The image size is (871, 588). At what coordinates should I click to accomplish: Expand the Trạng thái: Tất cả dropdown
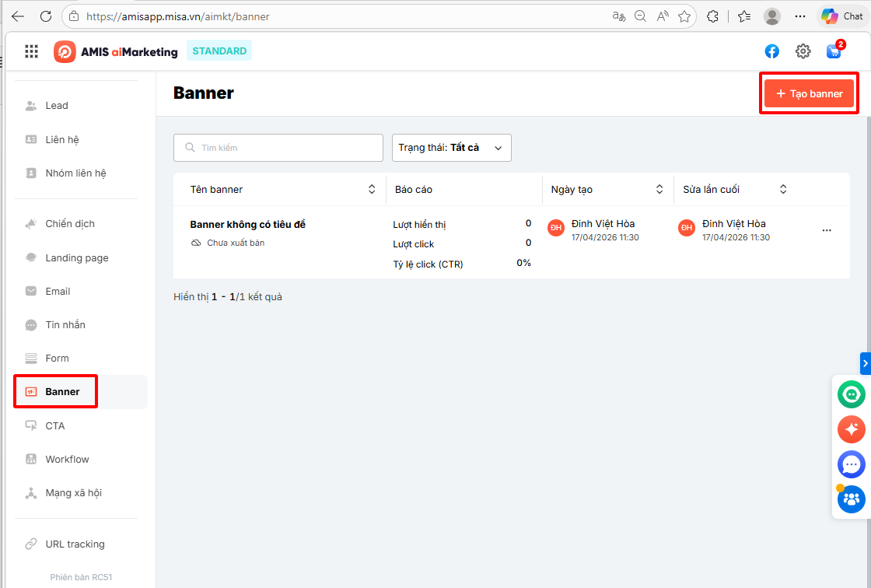452,148
